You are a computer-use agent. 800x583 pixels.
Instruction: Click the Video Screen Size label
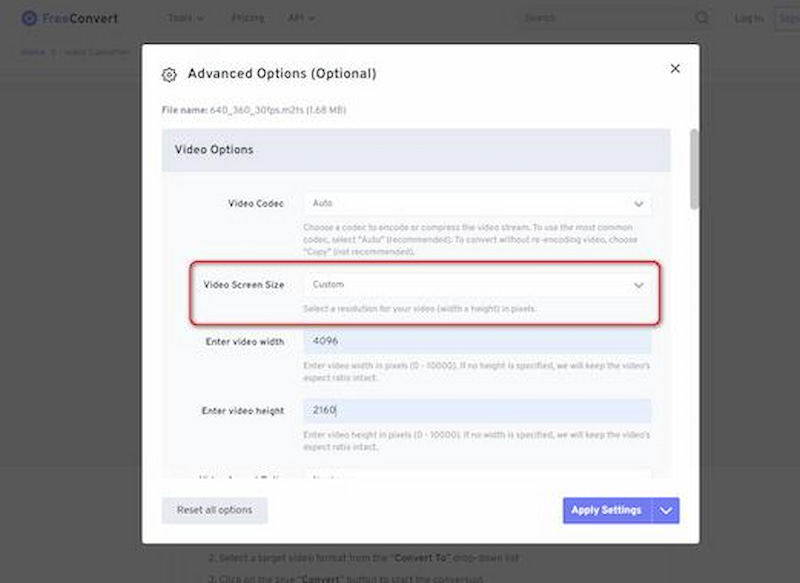tap(244, 285)
